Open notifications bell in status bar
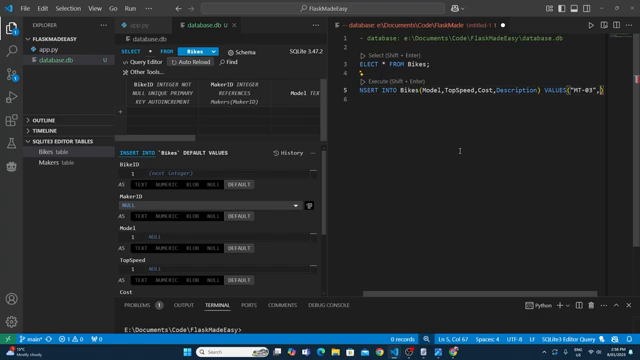The height and width of the screenshot is (360, 640). point(629,339)
